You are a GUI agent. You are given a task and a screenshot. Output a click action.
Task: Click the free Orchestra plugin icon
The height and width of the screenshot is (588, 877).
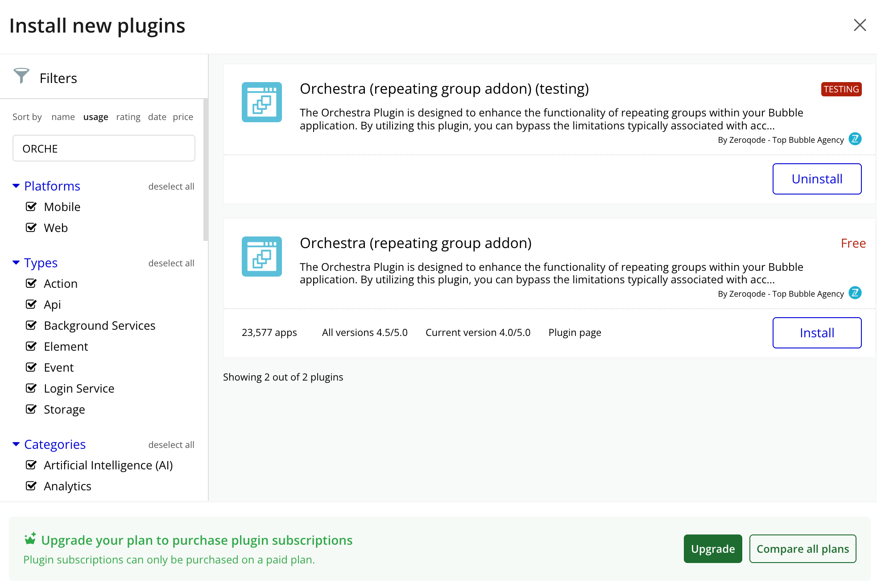(x=261, y=256)
